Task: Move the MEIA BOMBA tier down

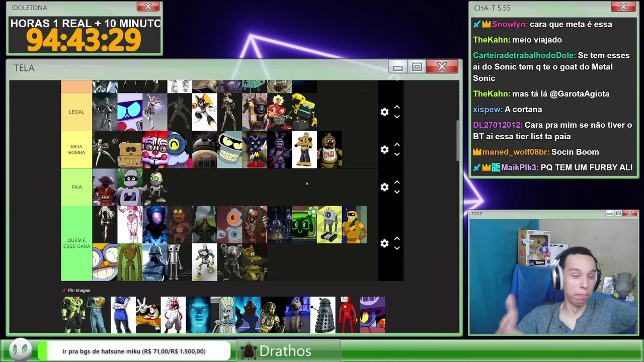Action: pyautogui.click(x=397, y=154)
